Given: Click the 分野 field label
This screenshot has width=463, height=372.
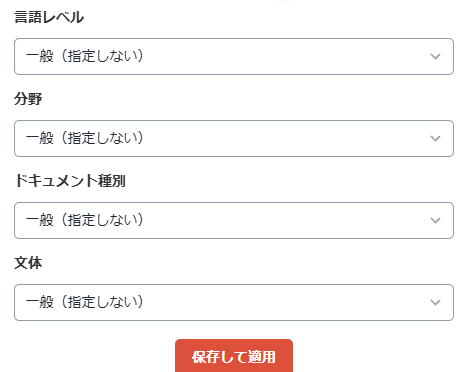Looking at the screenshot, I should tap(28, 99).
